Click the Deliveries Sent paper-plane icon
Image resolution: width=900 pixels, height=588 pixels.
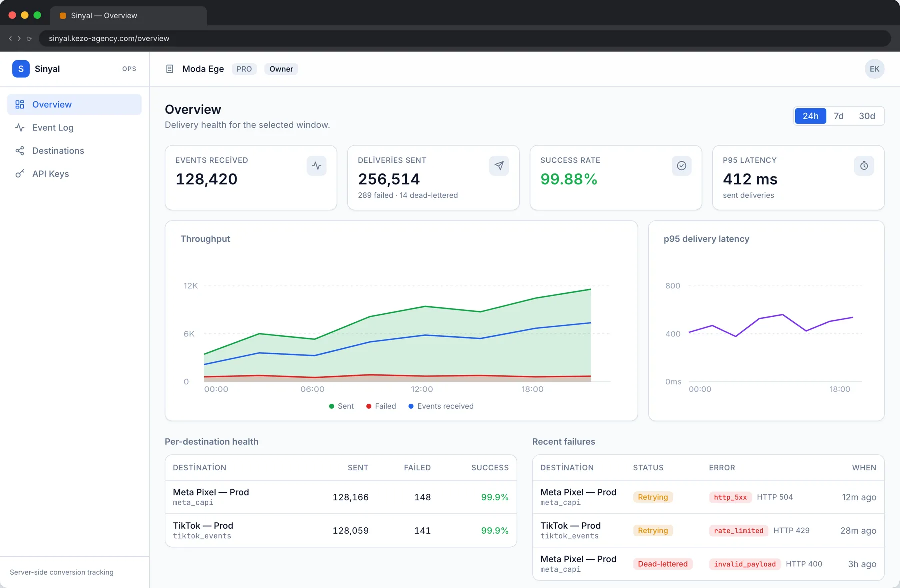tap(499, 166)
